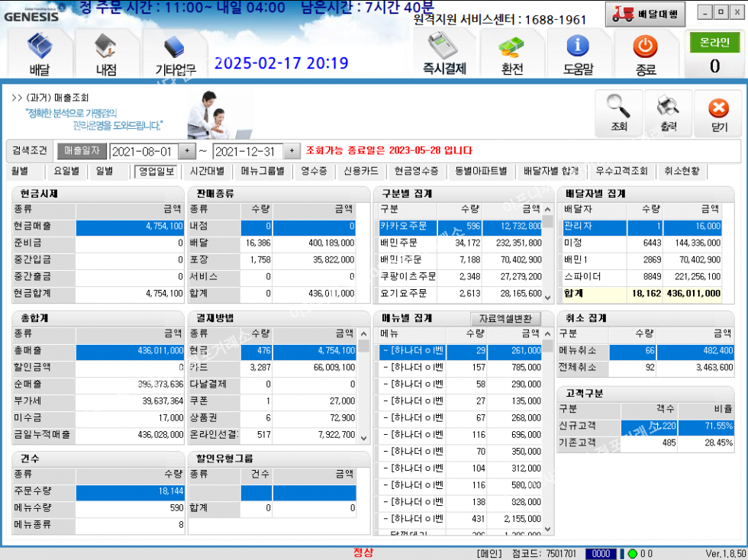The width and height of the screenshot is (748, 560).
Task: Click the 매출일자 search condition button
Action: (x=82, y=151)
